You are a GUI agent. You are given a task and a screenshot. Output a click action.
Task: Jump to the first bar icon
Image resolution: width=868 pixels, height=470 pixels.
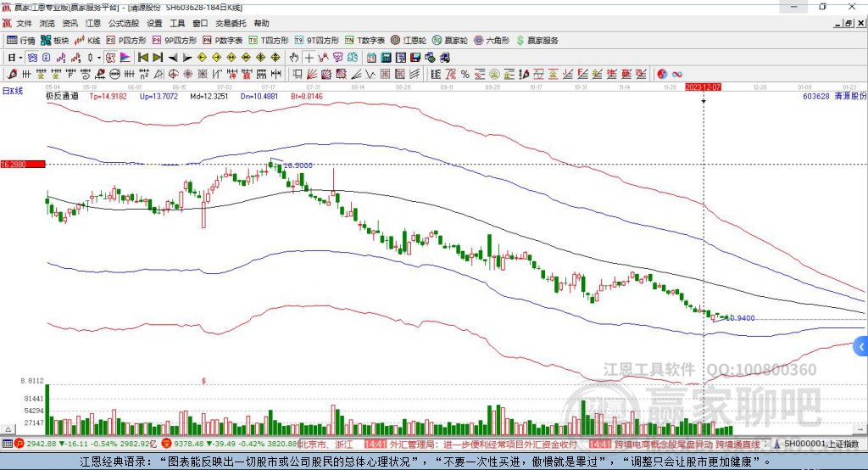click(142, 58)
